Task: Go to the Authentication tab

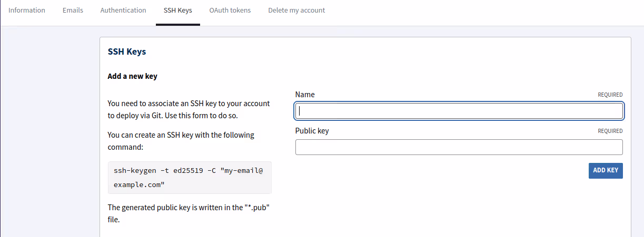Action: pyautogui.click(x=123, y=10)
